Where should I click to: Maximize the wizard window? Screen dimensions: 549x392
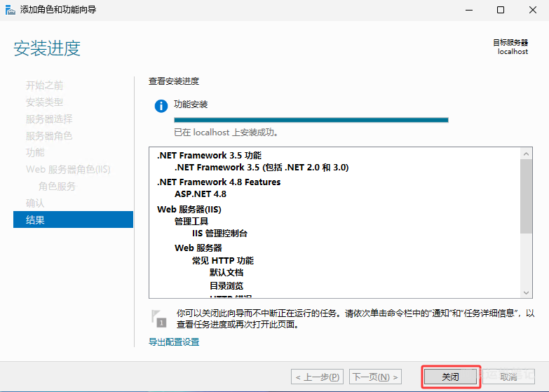click(x=501, y=10)
